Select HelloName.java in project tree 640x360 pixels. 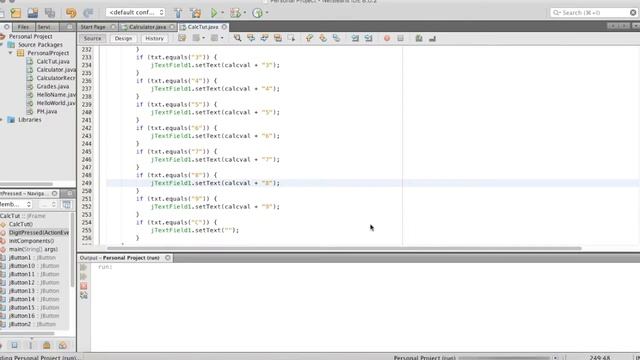(56, 95)
